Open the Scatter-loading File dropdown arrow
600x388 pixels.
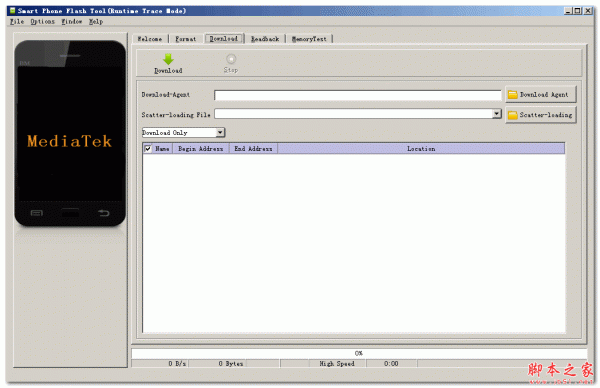coord(497,113)
